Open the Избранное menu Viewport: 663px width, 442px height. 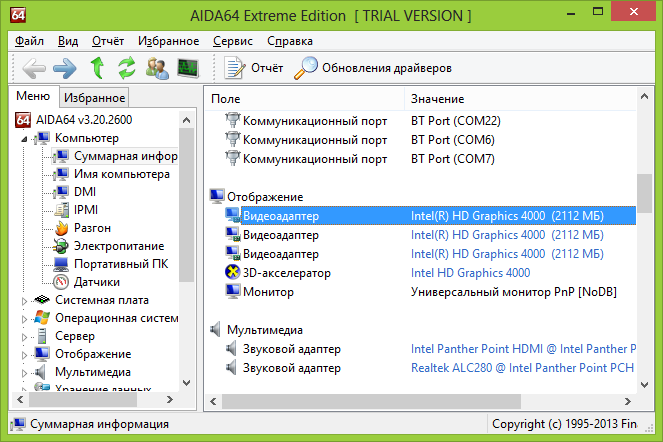coord(168,41)
